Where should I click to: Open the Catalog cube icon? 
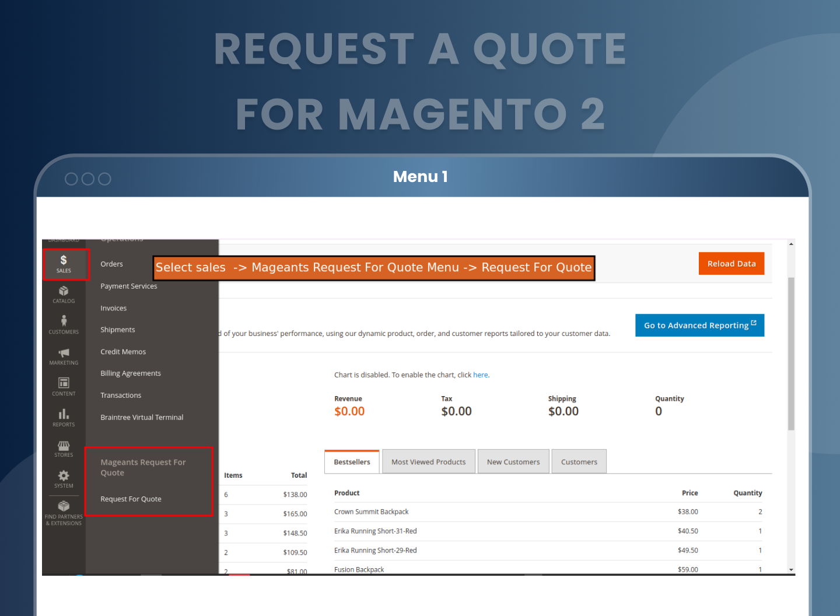pos(64,294)
